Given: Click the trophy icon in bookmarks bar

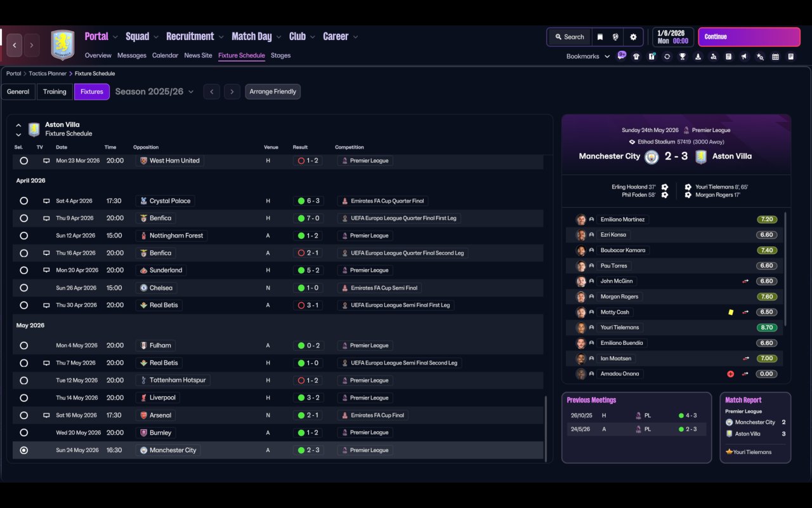Looking at the screenshot, I should (x=682, y=57).
